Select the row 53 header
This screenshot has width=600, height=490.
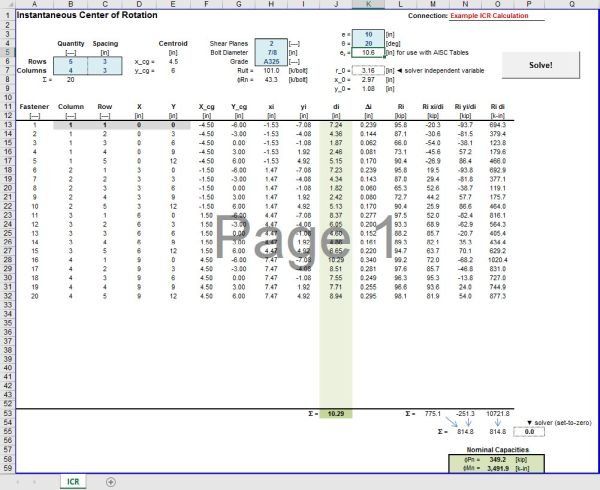click(x=7, y=412)
